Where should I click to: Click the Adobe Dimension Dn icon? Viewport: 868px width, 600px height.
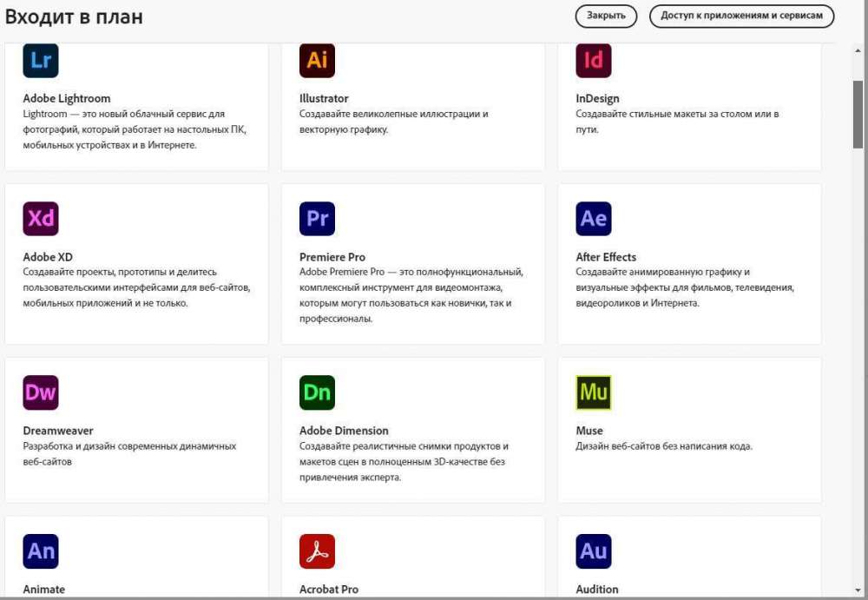(317, 392)
